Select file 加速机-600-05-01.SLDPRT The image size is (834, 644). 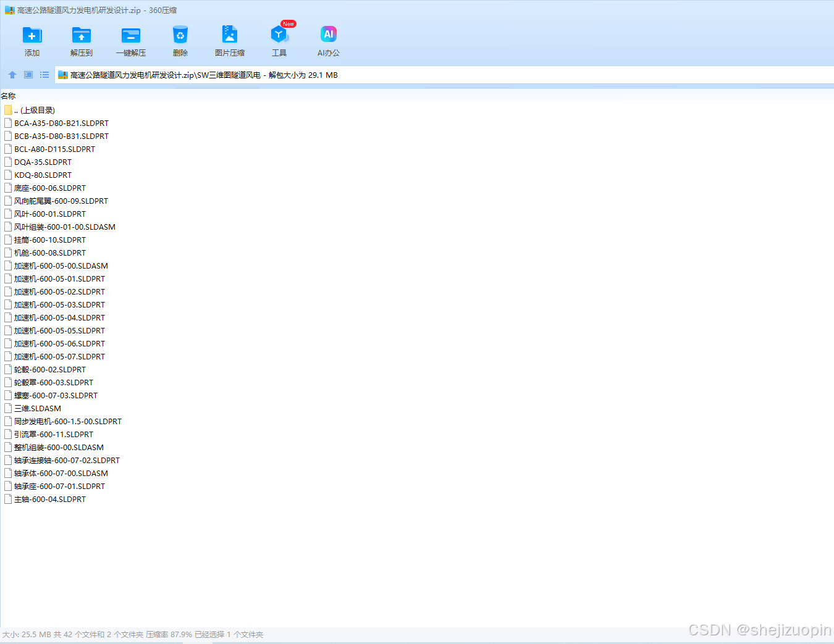(x=55, y=278)
